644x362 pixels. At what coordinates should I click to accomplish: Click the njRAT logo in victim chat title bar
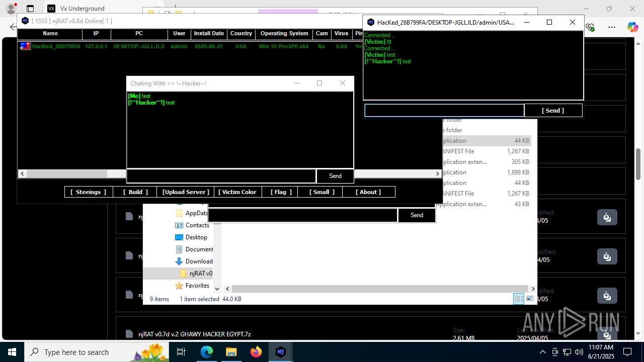tap(371, 22)
